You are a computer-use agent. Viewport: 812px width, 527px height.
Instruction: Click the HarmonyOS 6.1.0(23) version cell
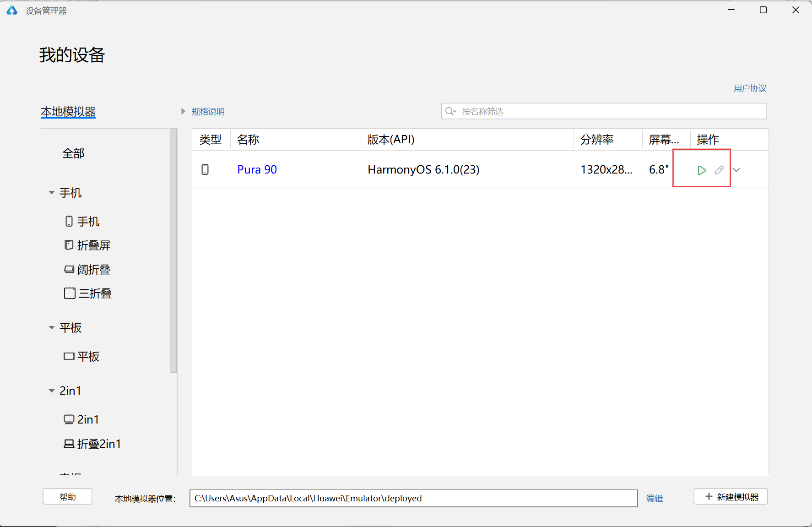click(423, 169)
